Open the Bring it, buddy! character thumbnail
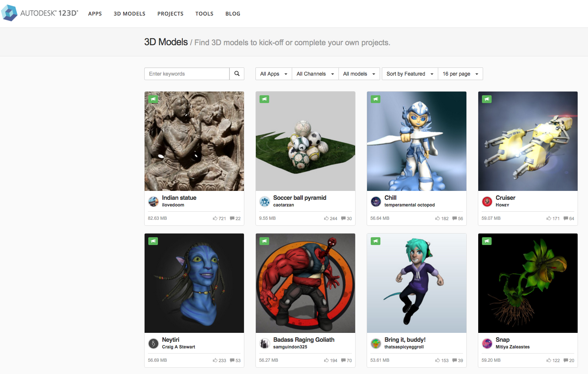The image size is (588, 374). [x=417, y=283]
